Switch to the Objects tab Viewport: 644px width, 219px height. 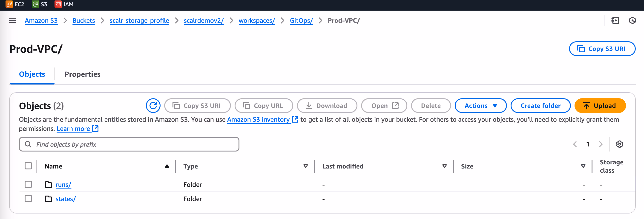click(32, 74)
